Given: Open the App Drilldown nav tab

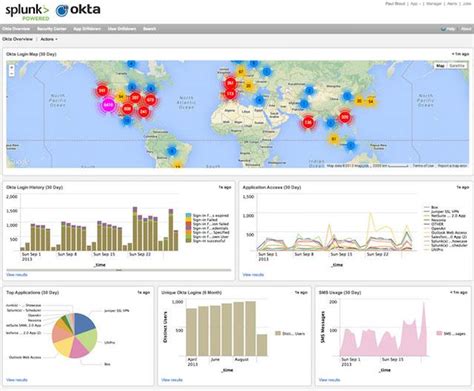Looking at the screenshot, I should click(87, 29).
